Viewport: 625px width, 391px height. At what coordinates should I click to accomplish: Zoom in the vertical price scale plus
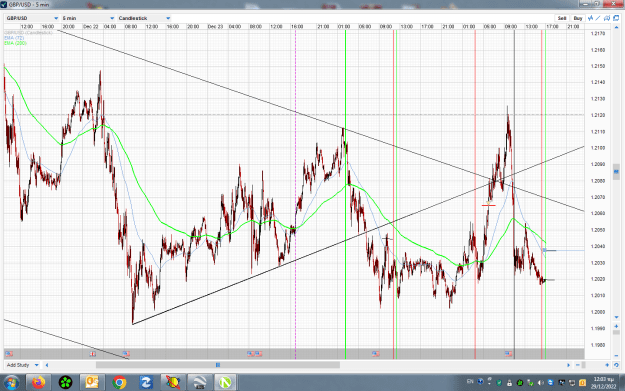(x=616, y=326)
